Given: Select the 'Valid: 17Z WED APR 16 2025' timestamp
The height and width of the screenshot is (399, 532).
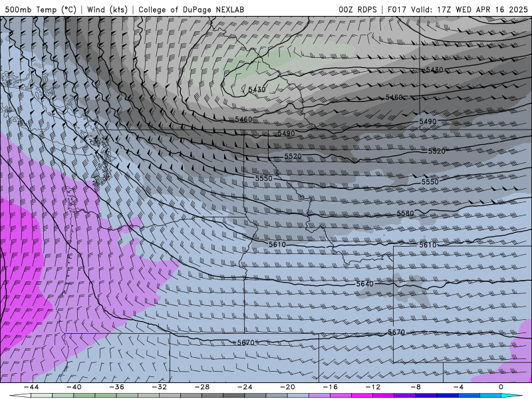Looking at the screenshot, I should pyautogui.click(x=469, y=9).
